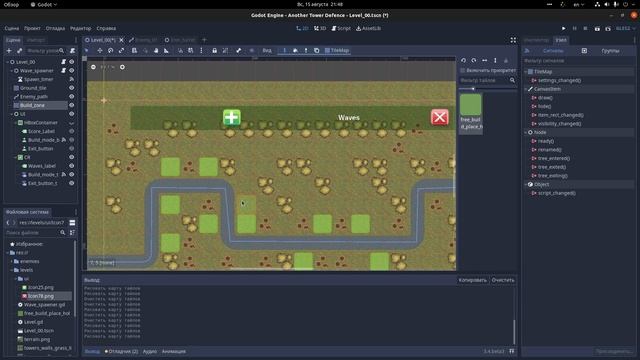The width and height of the screenshot is (640, 360).
Task: Add a new node in Scene dock
Action: click(x=9, y=51)
